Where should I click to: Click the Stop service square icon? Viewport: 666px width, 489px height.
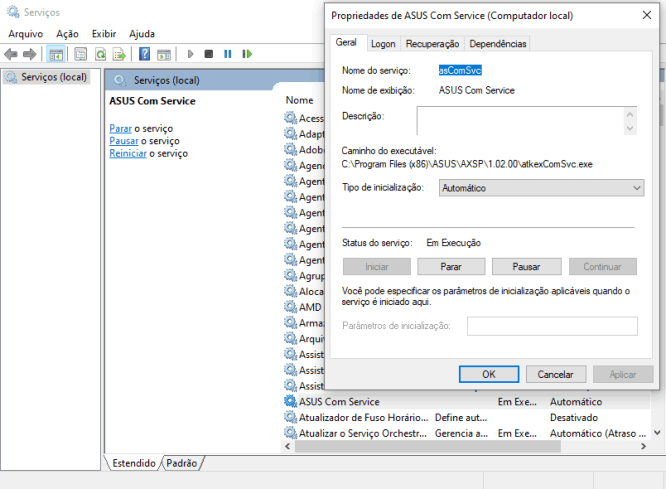point(209,54)
